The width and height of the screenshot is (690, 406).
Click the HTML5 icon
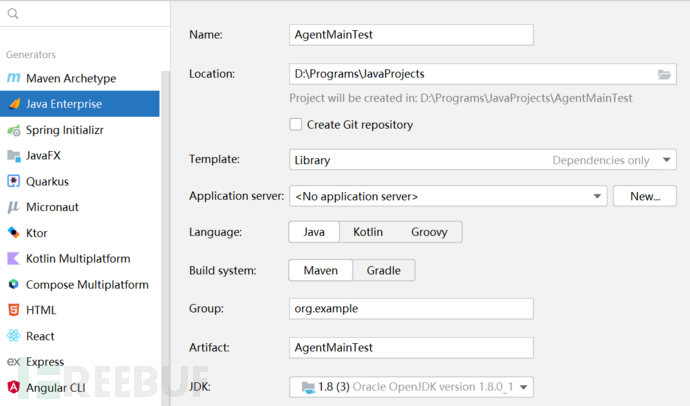(x=14, y=310)
